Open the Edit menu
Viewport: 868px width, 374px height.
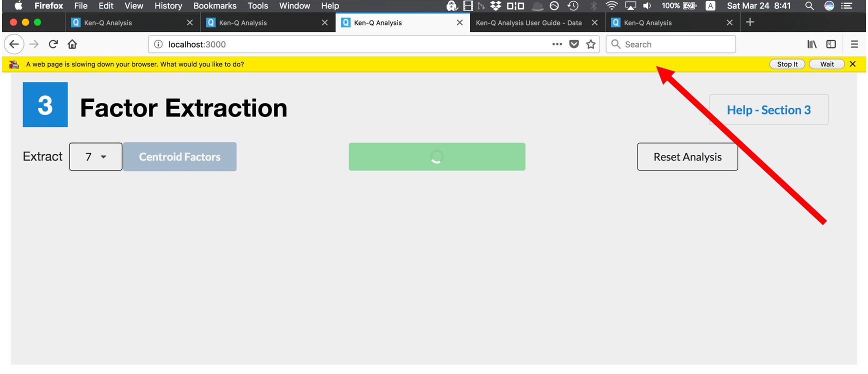coord(105,5)
